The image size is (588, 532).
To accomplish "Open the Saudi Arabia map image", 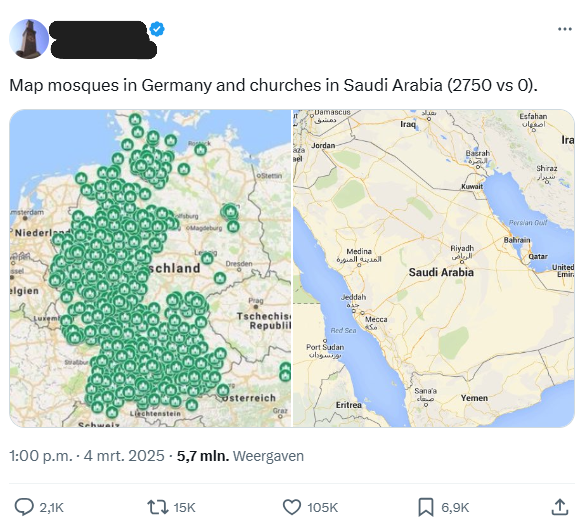I will coord(434,268).
